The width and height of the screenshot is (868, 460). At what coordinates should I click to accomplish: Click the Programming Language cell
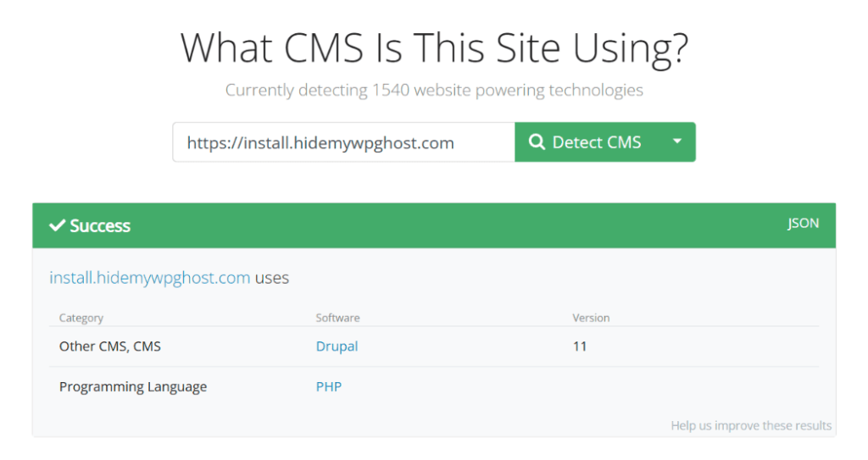[133, 387]
